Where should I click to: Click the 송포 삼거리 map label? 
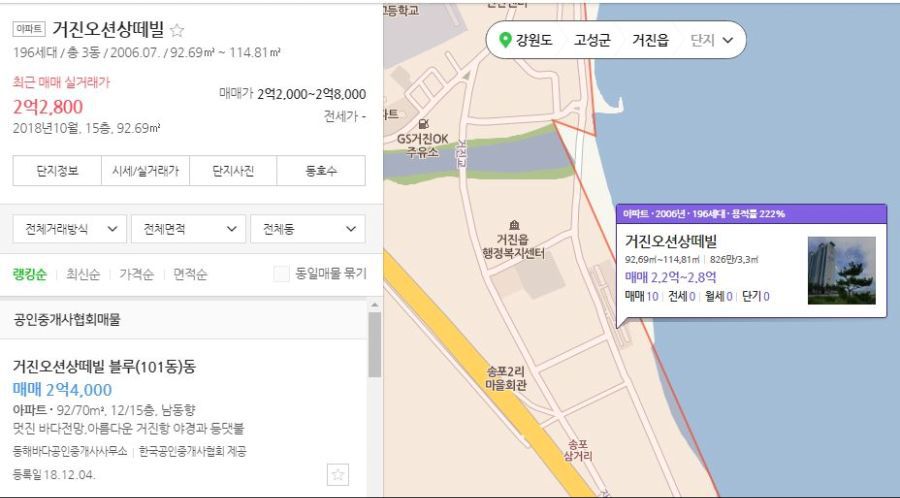[577, 450]
